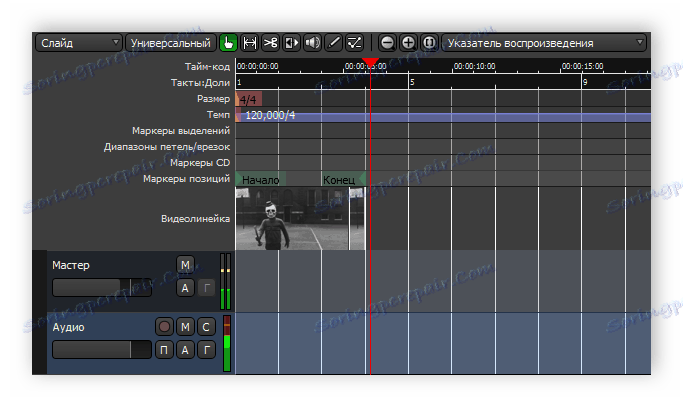Click the Мастер volume slider
Image resolution: width=683 pixels, height=407 pixels.
[101, 288]
